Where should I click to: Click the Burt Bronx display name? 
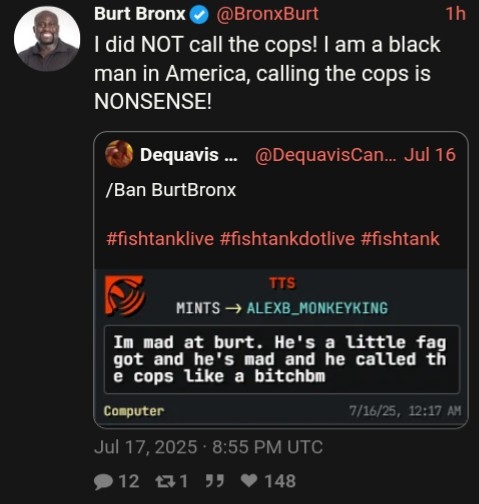pyautogui.click(x=140, y=14)
